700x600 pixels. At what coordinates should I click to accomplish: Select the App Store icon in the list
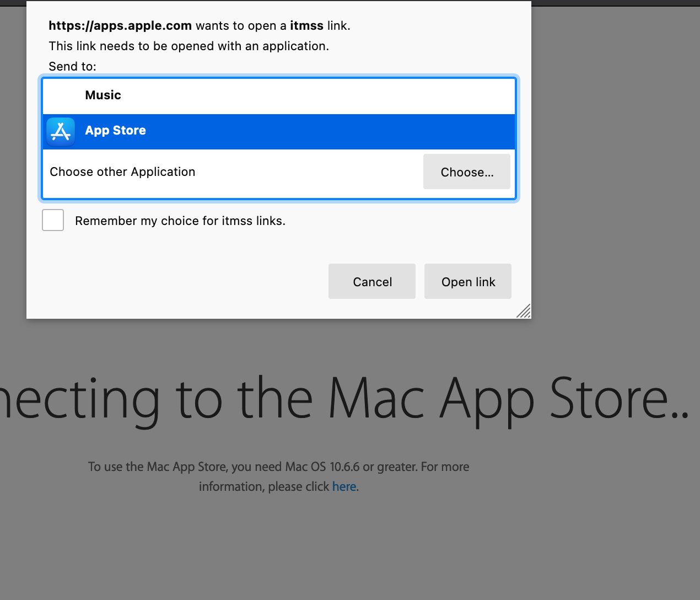pyautogui.click(x=61, y=131)
